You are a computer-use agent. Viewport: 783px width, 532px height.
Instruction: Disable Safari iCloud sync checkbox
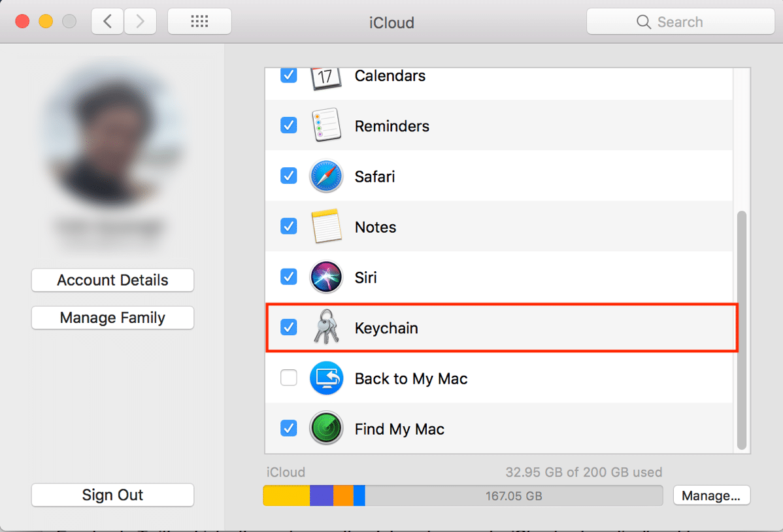click(289, 176)
